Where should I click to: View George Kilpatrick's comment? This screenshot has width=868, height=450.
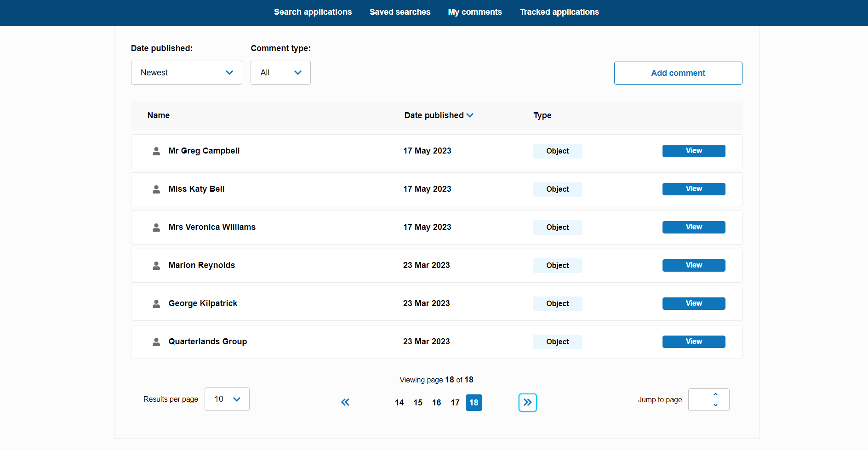click(694, 303)
